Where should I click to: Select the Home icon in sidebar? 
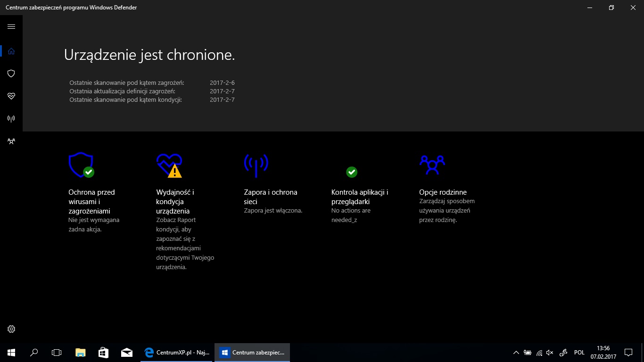point(11,51)
